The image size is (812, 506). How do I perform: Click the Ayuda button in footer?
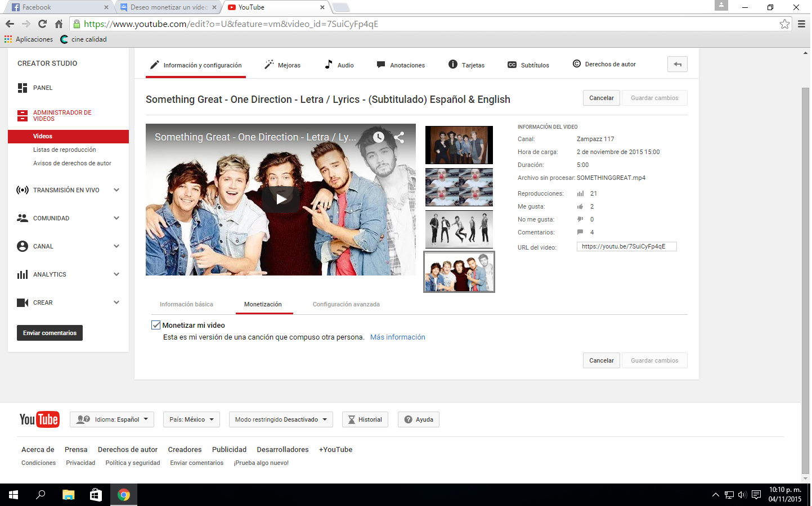coord(419,419)
